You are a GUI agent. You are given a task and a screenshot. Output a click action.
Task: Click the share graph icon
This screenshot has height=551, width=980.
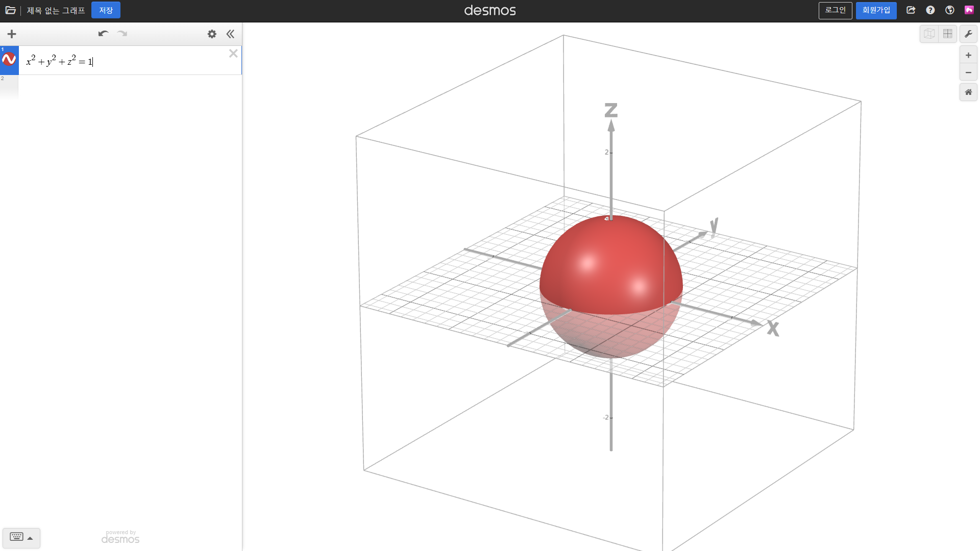911,10
